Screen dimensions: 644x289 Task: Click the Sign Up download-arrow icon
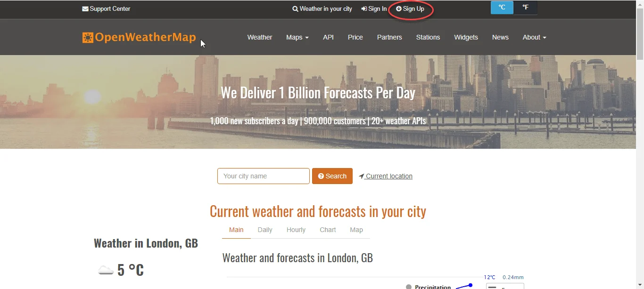[x=399, y=9]
